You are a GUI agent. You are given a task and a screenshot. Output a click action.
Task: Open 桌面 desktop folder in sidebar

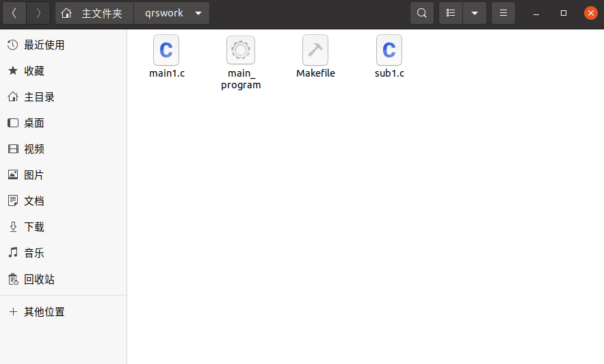tap(63, 123)
